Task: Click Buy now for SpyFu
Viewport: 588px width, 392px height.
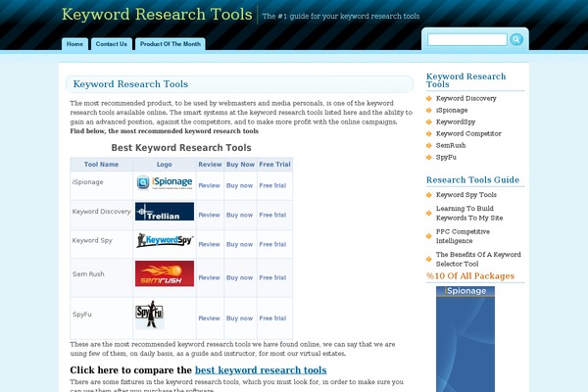Action: coord(240,318)
